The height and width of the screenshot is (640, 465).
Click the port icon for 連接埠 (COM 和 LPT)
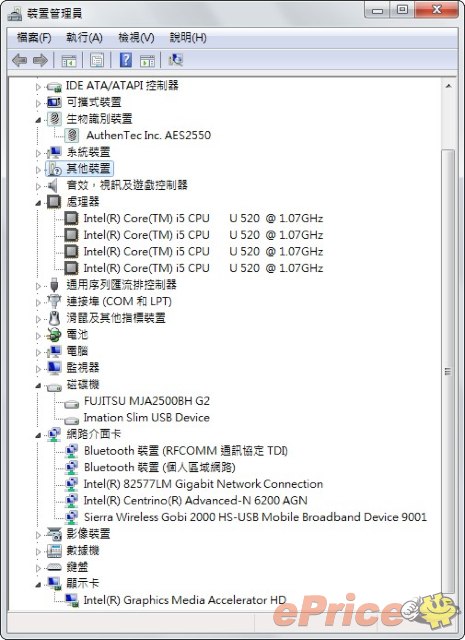click(54, 301)
